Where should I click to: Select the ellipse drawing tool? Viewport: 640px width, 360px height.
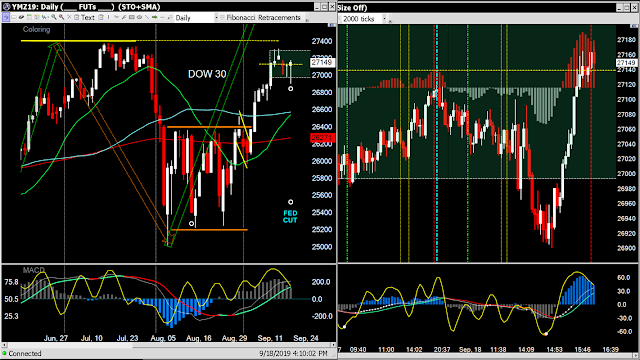139,17
